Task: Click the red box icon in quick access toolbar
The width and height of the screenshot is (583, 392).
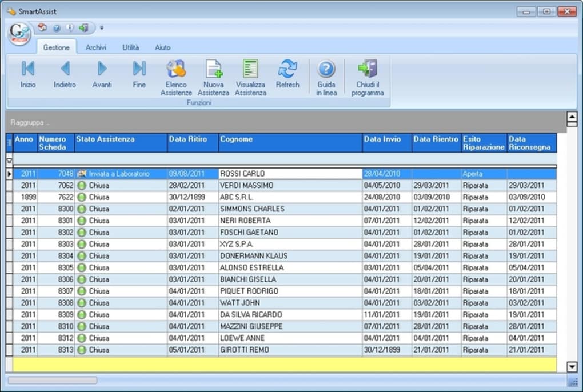Action: [42, 27]
